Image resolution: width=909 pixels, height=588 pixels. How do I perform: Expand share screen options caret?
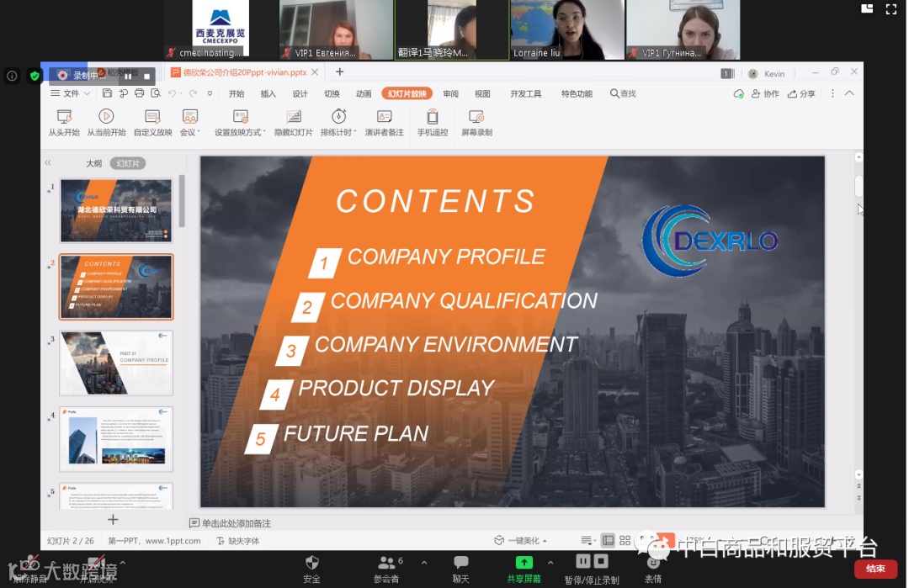(x=550, y=563)
